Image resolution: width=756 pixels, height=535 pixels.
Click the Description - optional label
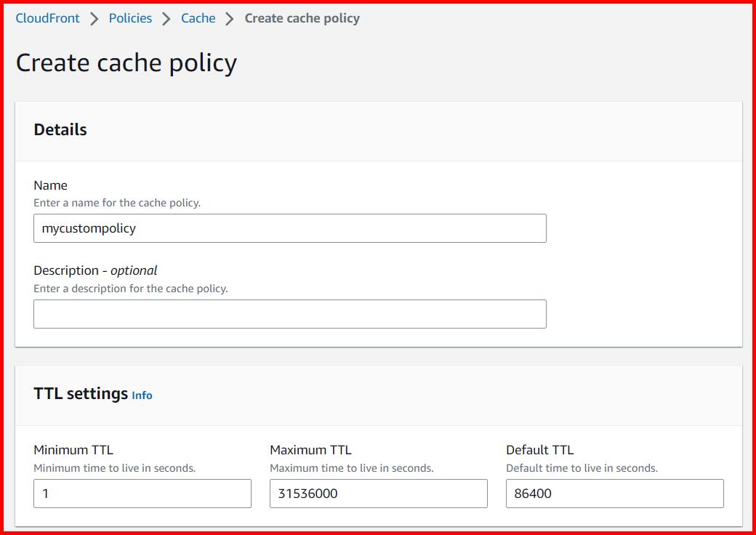94,270
